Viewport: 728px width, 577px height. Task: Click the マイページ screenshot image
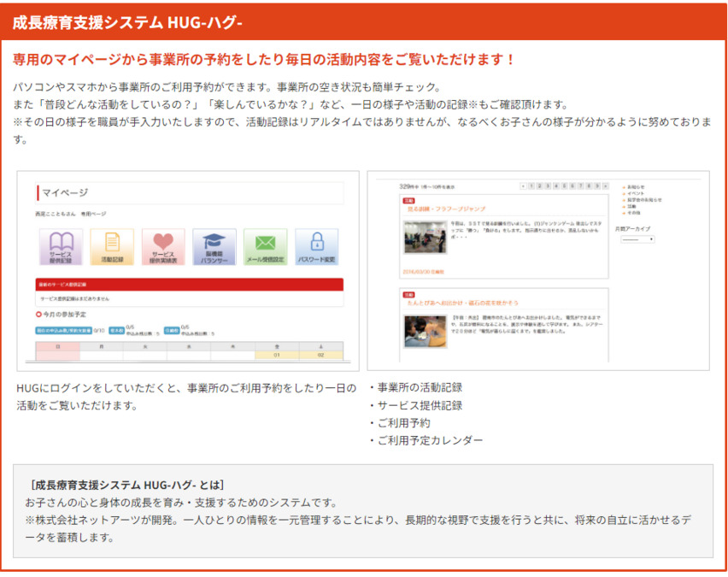(188, 271)
